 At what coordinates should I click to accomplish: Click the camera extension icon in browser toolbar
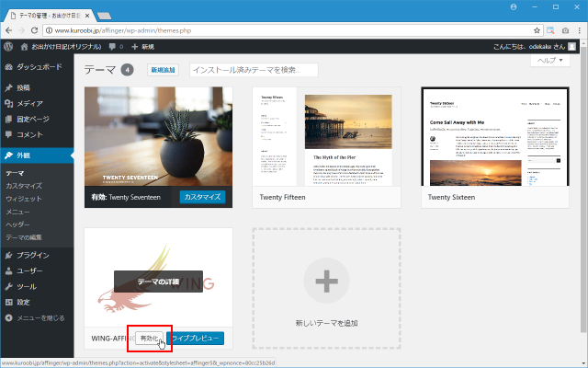tap(565, 30)
